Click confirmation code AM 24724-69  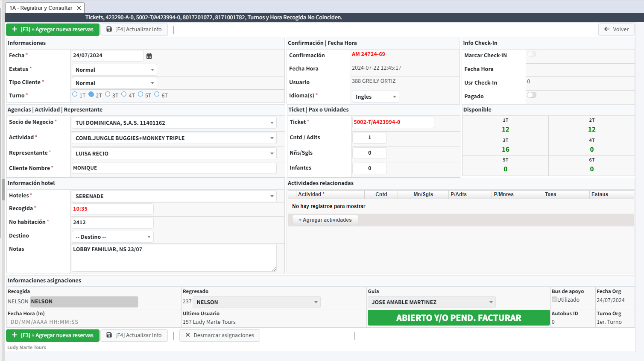369,54
